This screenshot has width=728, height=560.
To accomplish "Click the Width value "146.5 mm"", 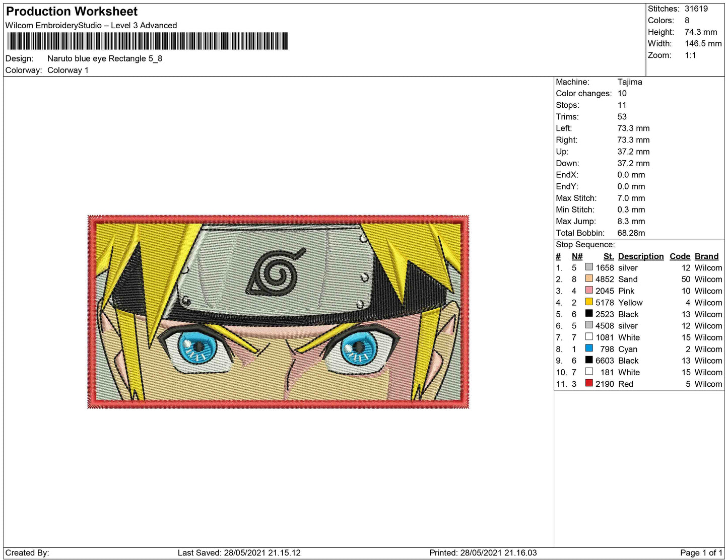I will pyautogui.click(x=703, y=43).
